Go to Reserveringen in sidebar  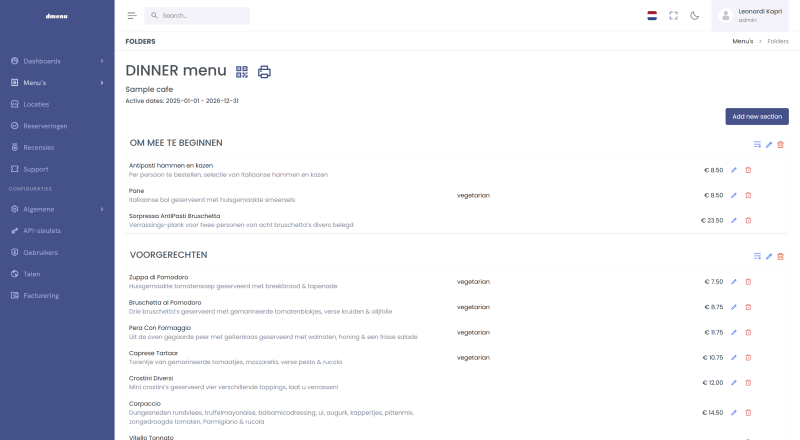[45, 126]
